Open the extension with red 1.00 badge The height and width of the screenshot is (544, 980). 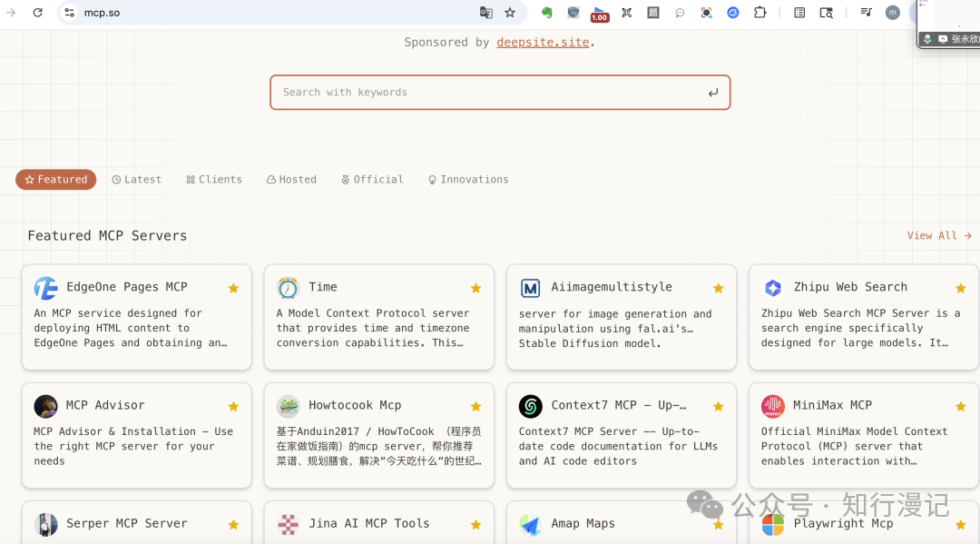tap(600, 14)
